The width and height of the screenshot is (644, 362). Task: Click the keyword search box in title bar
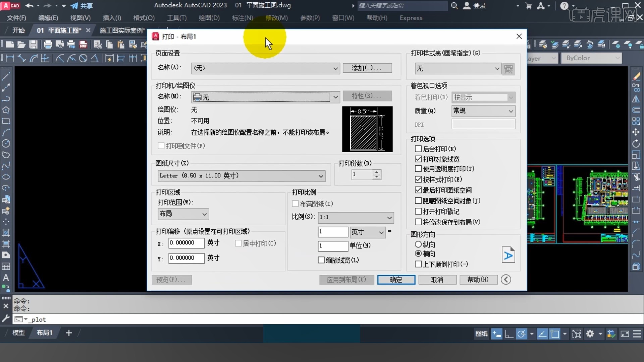pos(402,6)
